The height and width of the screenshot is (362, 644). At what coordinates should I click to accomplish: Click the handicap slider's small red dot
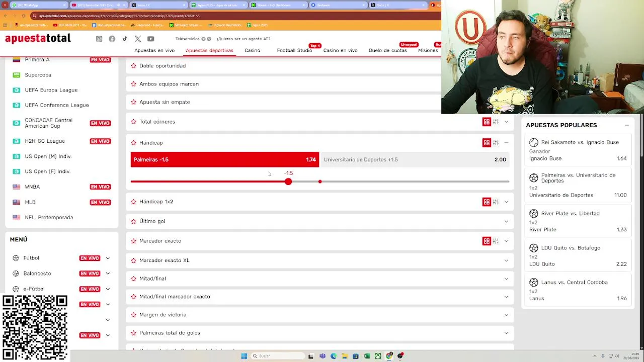click(x=320, y=182)
